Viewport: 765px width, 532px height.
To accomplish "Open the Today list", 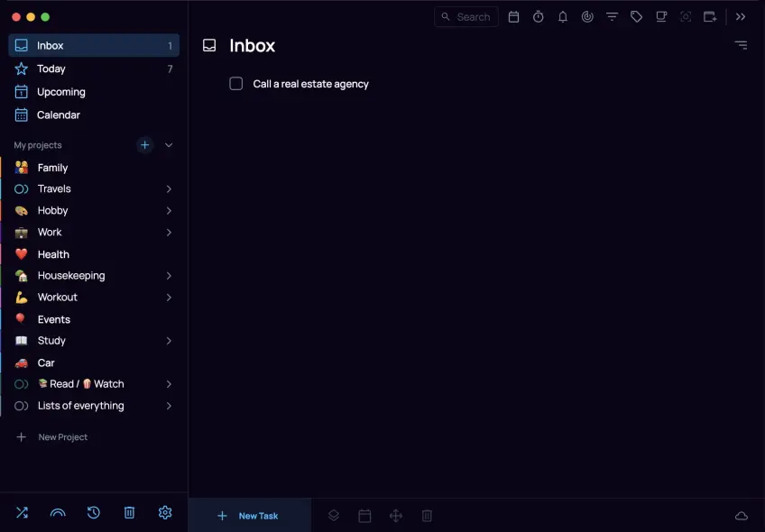I will pos(51,69).
